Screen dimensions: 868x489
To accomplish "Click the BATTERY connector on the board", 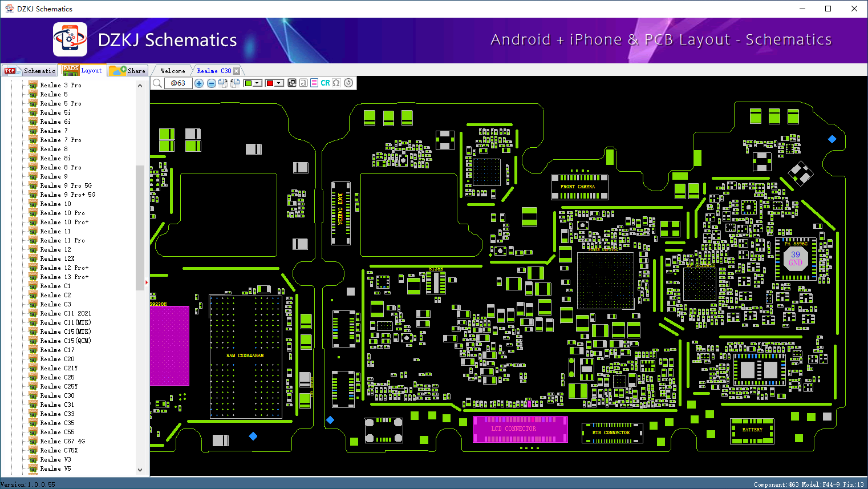I will tap(752, 430).
